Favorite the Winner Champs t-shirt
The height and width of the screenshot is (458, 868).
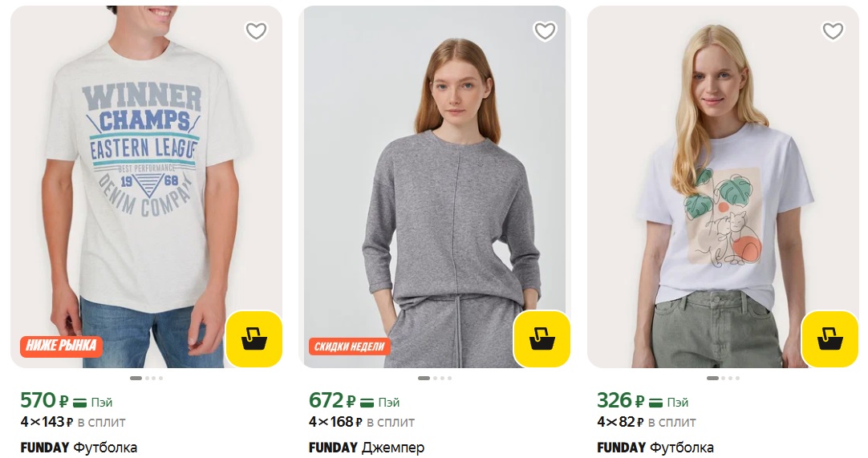(256, 31)
